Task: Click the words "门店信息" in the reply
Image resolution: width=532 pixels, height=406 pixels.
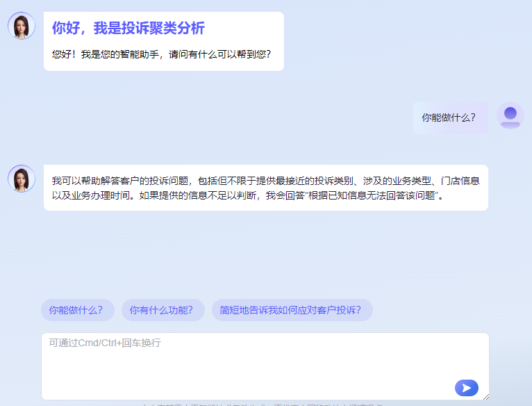Action: click(x=460, y=181)
